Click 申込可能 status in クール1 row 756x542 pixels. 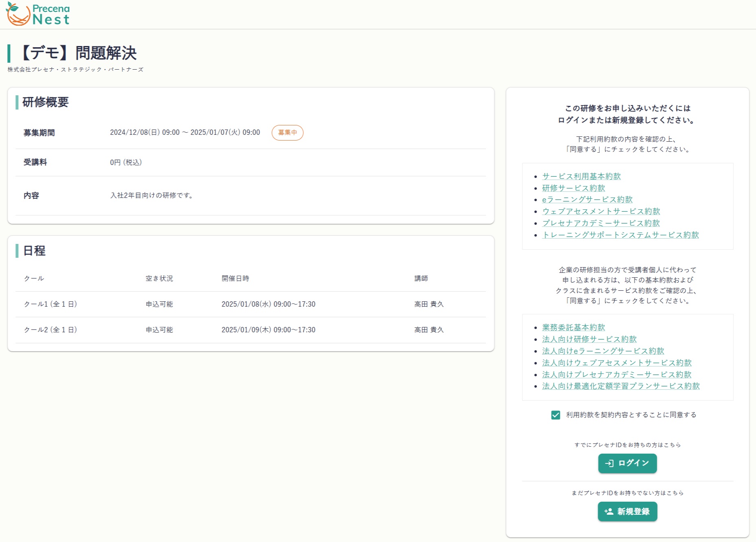point(159,304)
